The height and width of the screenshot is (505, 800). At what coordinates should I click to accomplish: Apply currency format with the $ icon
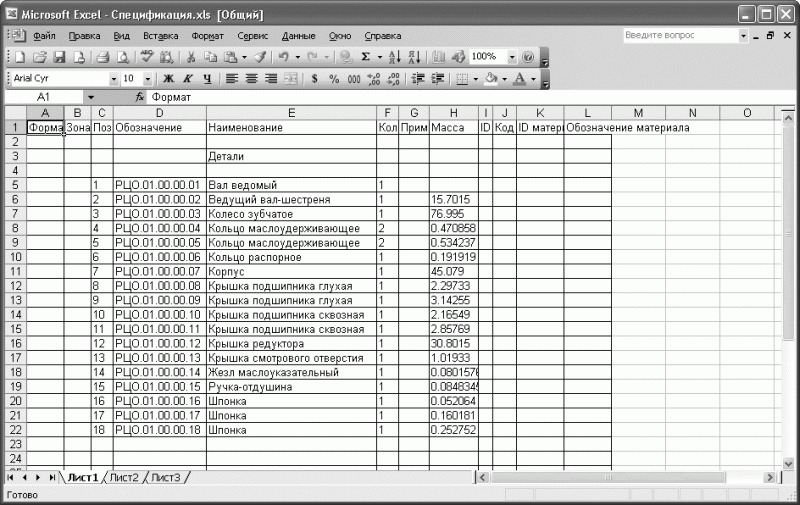click(315, 79)
